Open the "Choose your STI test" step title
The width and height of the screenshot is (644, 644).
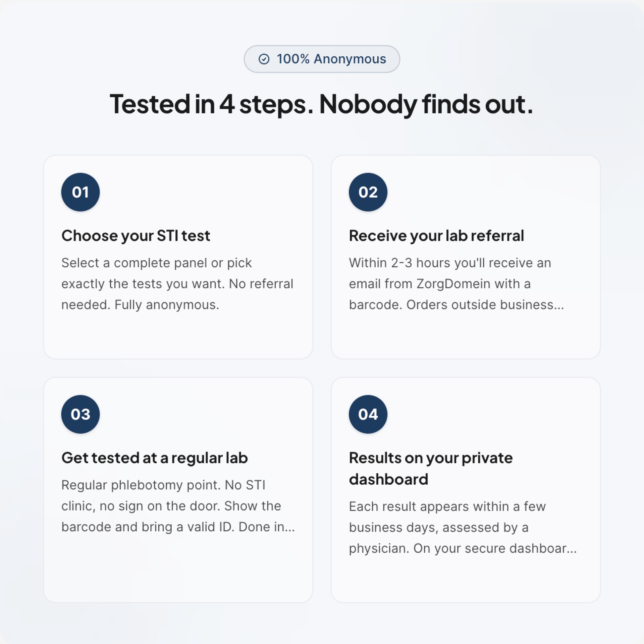tap(136, 235)
